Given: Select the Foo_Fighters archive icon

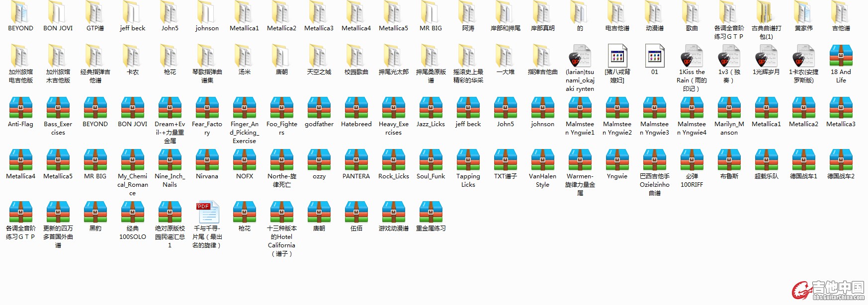Looking at the screenshot, I should pos(282,108).
